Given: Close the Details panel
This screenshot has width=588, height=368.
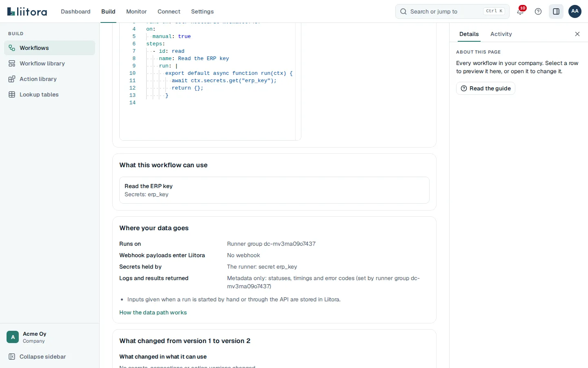Looking at the screenshot, I should (577, 34).
